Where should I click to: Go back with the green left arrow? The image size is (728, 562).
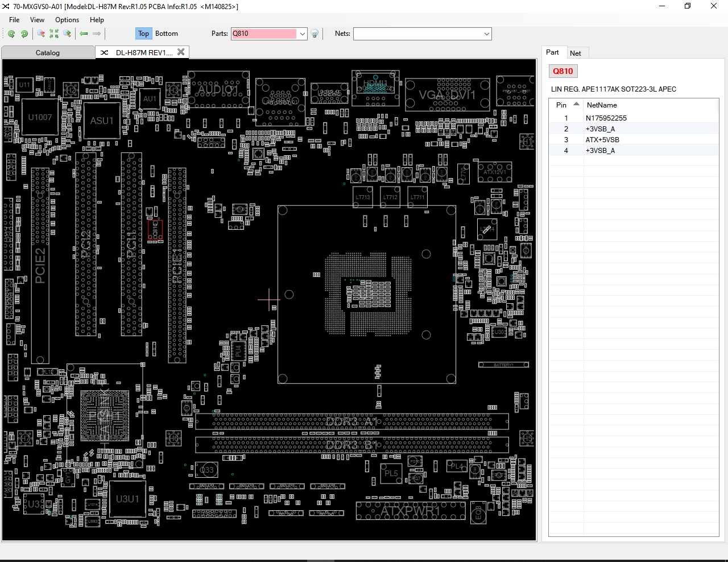[84, 34]
